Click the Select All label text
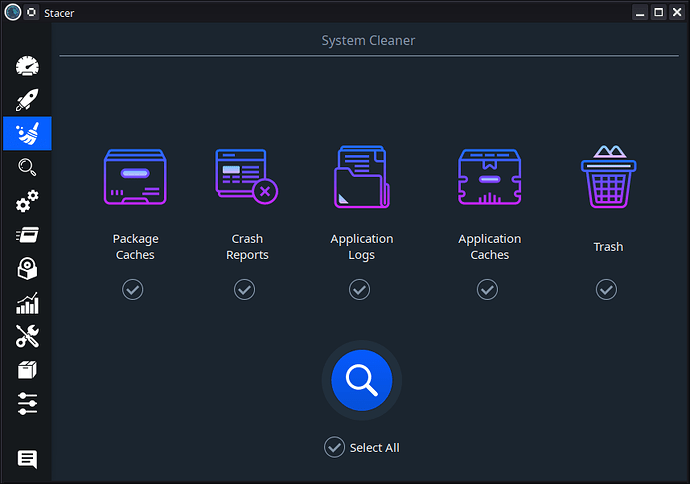The height and width of the screenshot is (484, 690). click(374, 448)
